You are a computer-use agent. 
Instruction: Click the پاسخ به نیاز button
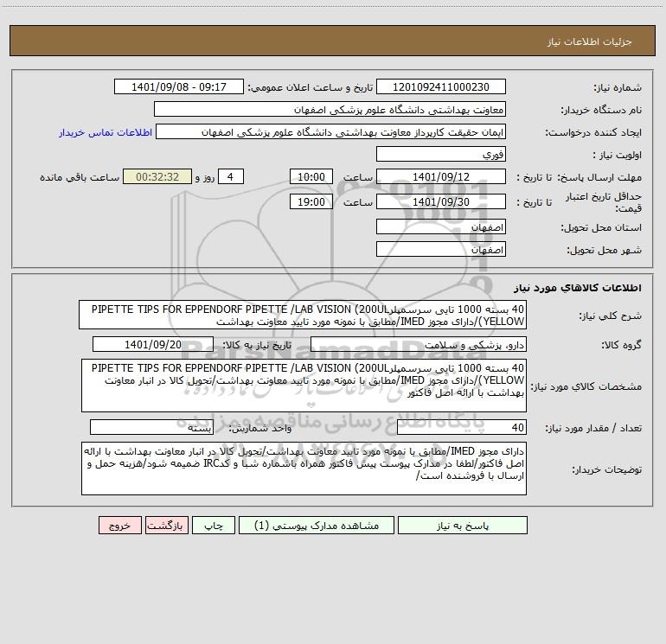[462, 526]
